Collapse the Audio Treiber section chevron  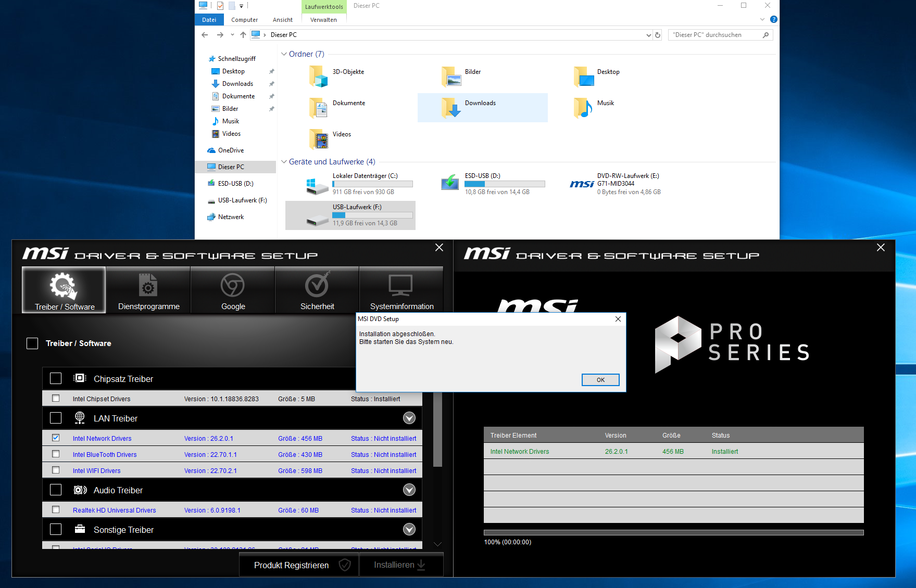(409, 490)
